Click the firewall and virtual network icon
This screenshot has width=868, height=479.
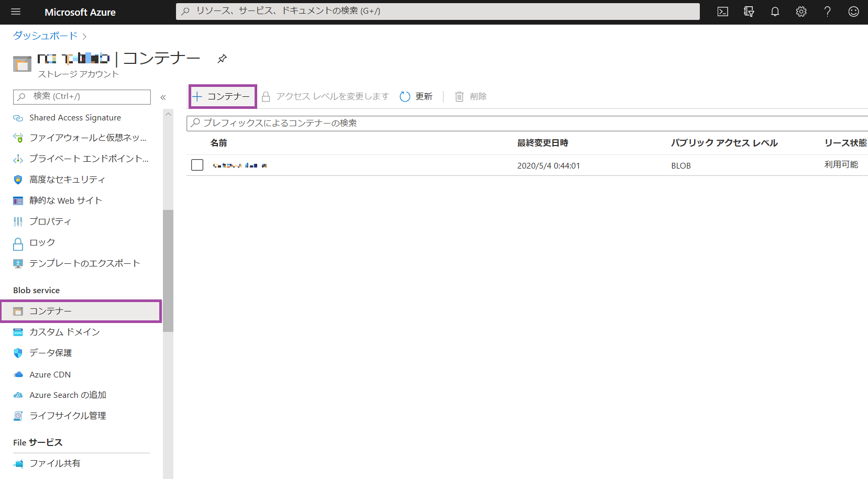click(x=18, y=138)
